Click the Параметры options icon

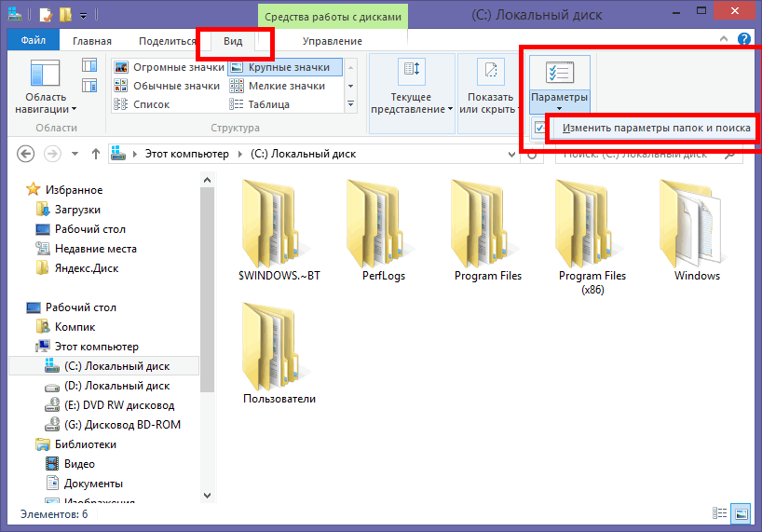pyautogui.click(x=559, y=73)
